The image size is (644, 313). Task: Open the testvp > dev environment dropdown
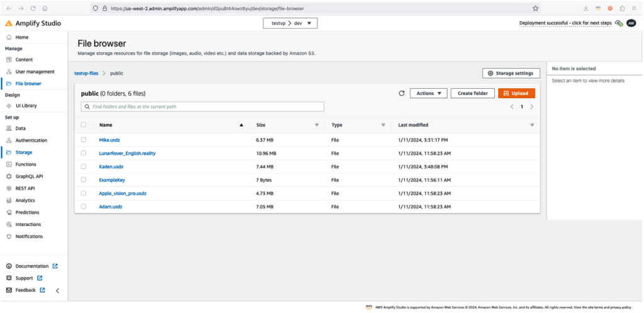(x=290, y=23)
